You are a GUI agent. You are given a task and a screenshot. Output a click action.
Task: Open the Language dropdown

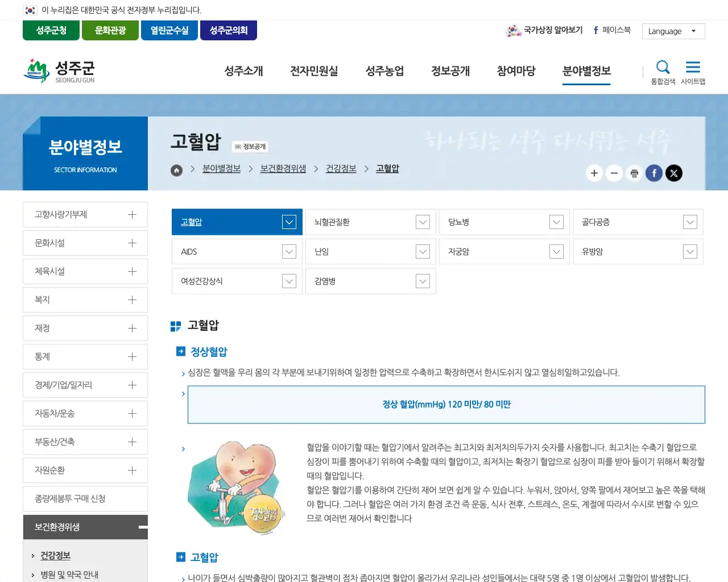[x=673, y=31]
